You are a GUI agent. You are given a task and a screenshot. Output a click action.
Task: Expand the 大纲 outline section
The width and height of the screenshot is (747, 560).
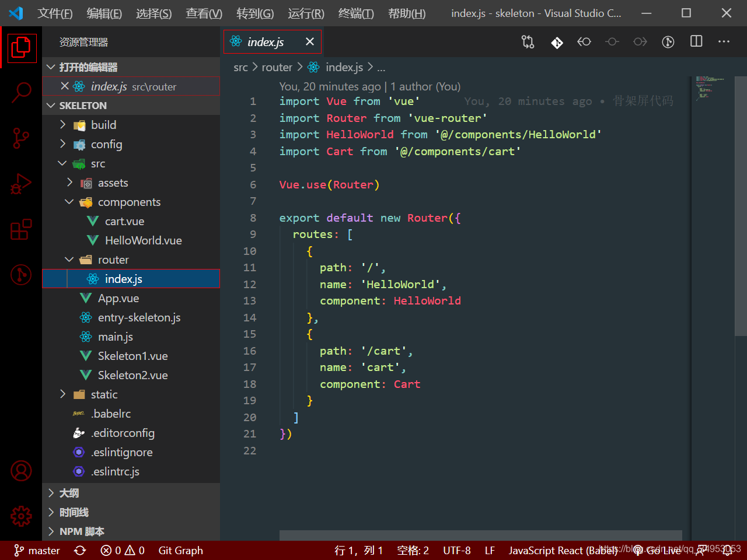[x=131, y=493]
